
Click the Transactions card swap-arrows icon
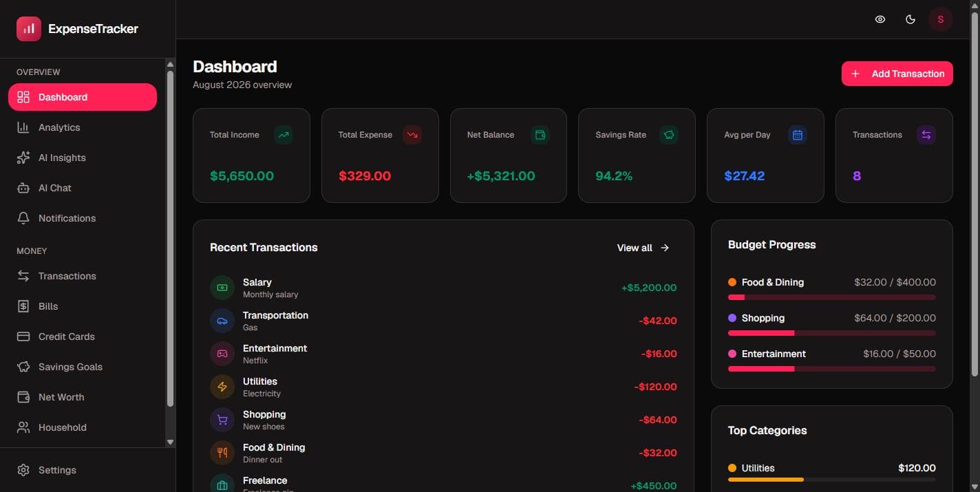[x=926, y=135]
